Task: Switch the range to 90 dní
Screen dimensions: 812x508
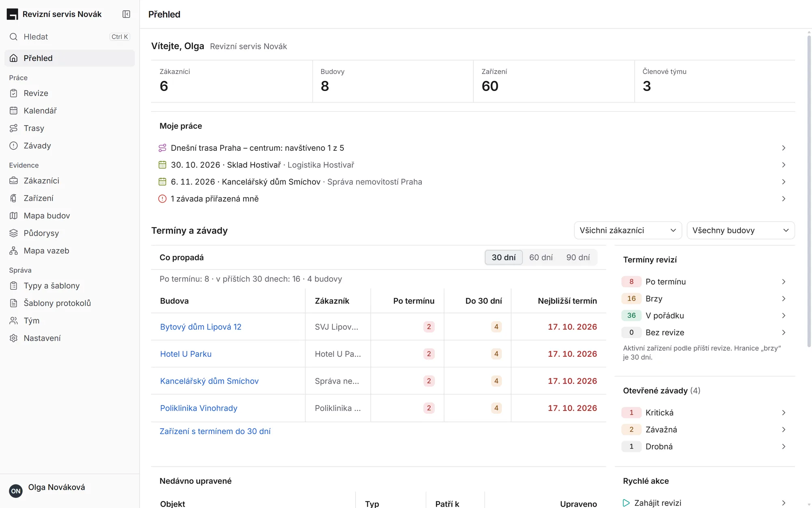Action: pyautogui.click(x=578, y=257)
